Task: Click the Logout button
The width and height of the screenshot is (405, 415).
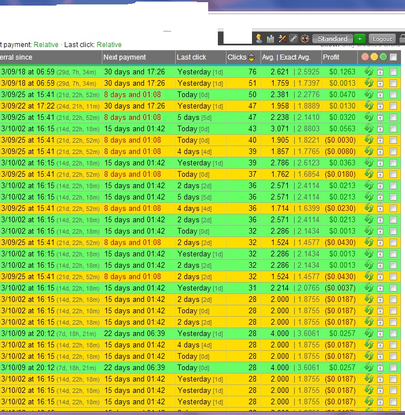Action: pyautogui.click(x=382, y=39)
